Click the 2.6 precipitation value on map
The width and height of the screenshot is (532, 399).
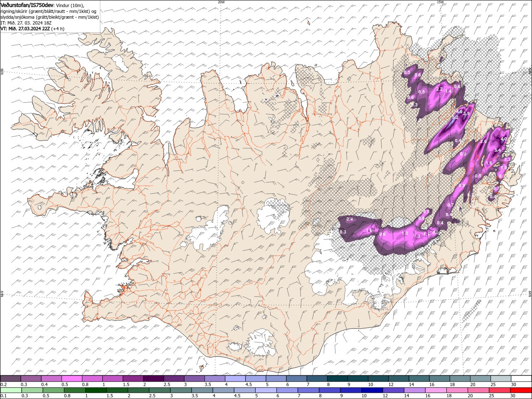point(483,141)
